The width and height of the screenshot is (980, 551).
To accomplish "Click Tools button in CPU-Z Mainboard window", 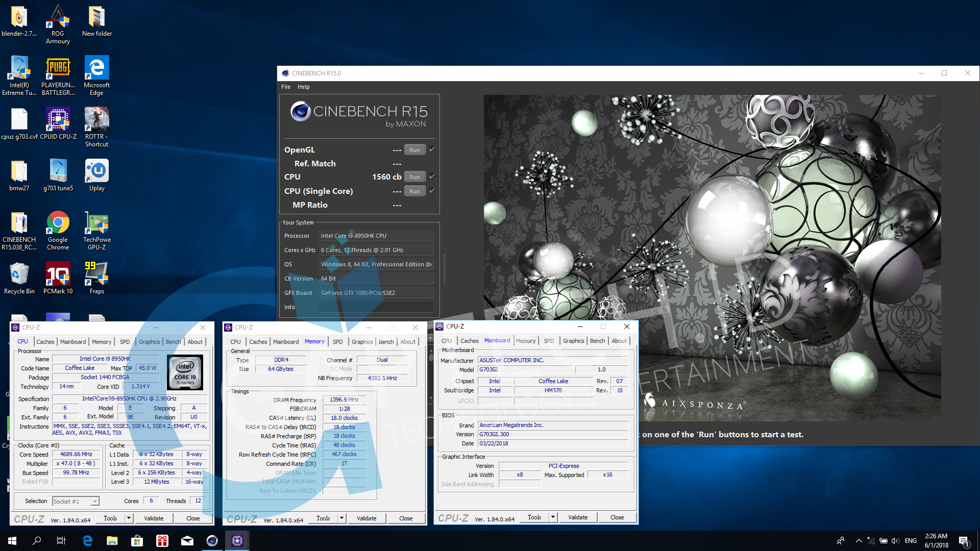I will point(534,517).
